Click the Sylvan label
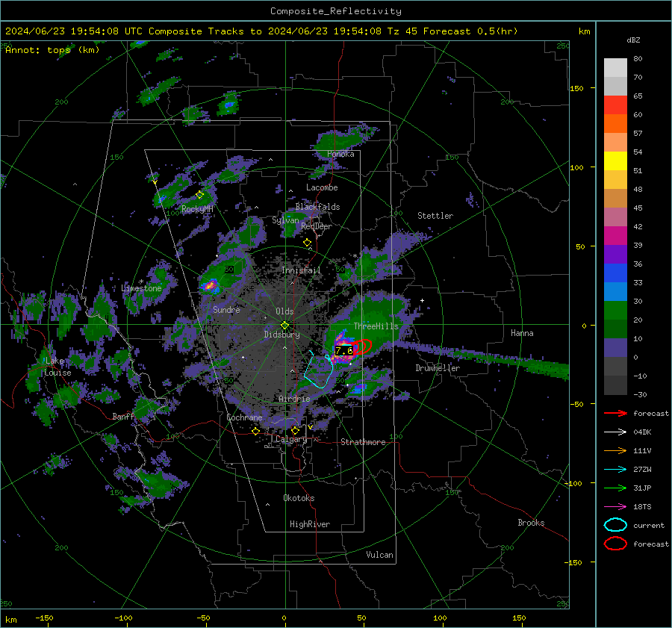The width and height of the screenshot is (672, 628). (285, 220)
